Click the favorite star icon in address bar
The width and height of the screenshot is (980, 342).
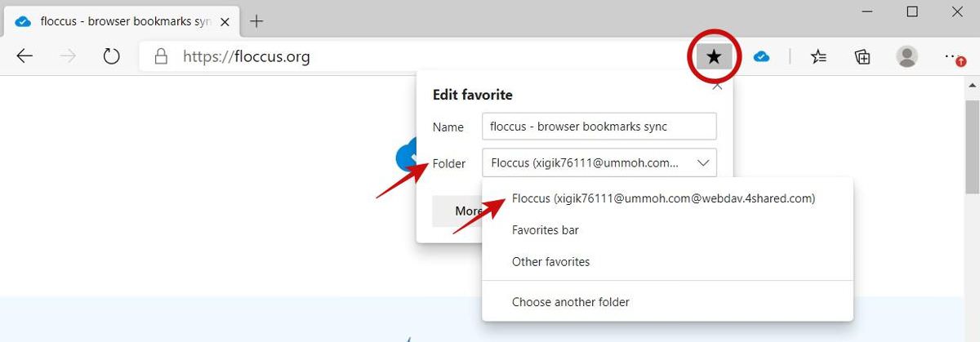tap(714, 56)
